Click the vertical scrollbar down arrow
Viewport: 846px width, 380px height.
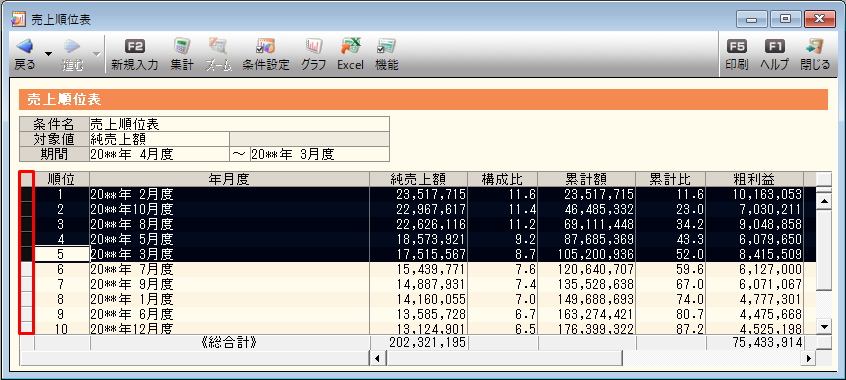pyautogui.click(x=824, y=326)
